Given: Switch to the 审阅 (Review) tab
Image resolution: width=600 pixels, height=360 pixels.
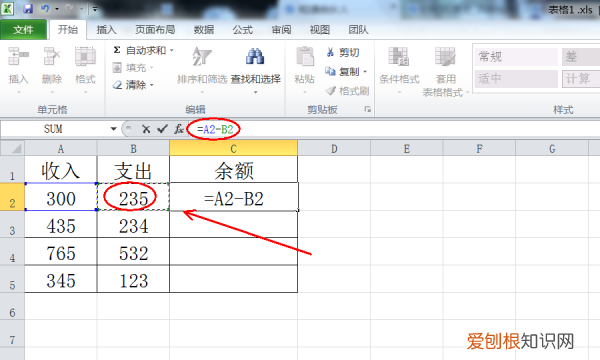Looking at the screenshot, I should [281, 29].
